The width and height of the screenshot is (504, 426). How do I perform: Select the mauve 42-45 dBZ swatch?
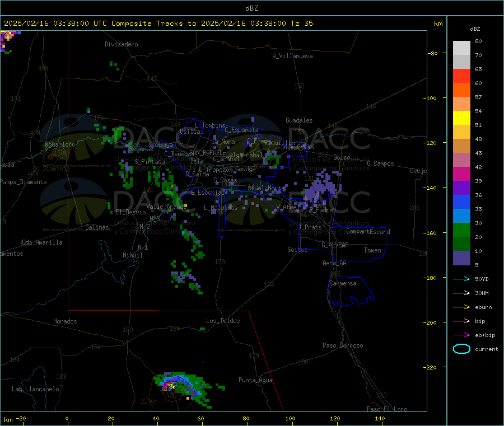pyautogui.click(x=461, y=160)
